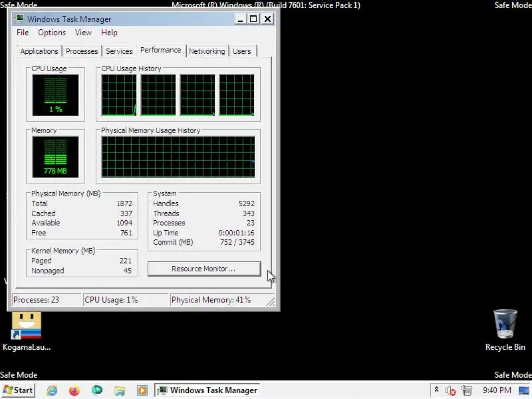Open Resource Monitor
Viewport: 532px width, 399px height.
click(x=204, y=269)
